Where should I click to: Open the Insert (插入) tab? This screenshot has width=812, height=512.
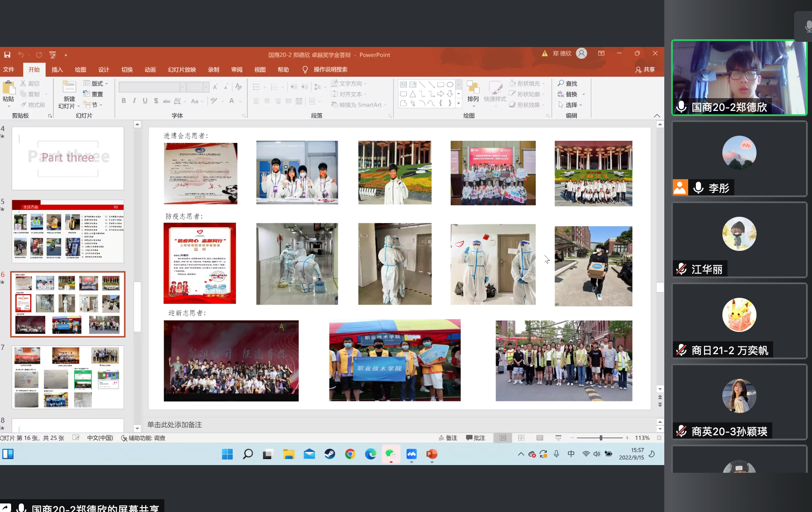57,70
